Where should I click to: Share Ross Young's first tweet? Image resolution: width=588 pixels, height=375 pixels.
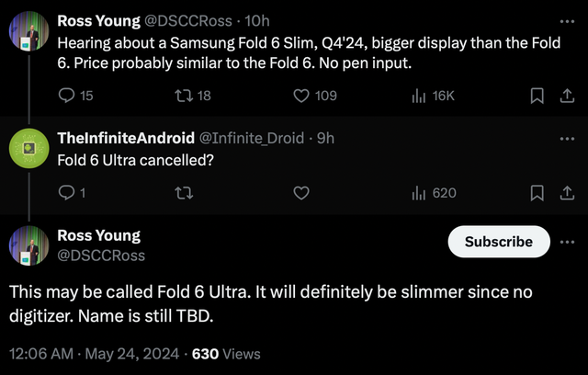pyautogui.click(x=564, y=96)
